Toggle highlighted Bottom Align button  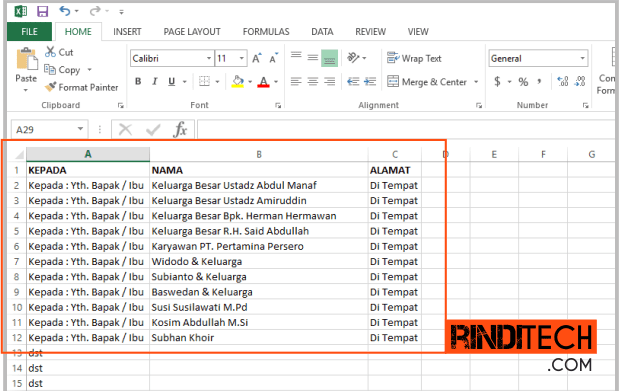click(329, 58)
